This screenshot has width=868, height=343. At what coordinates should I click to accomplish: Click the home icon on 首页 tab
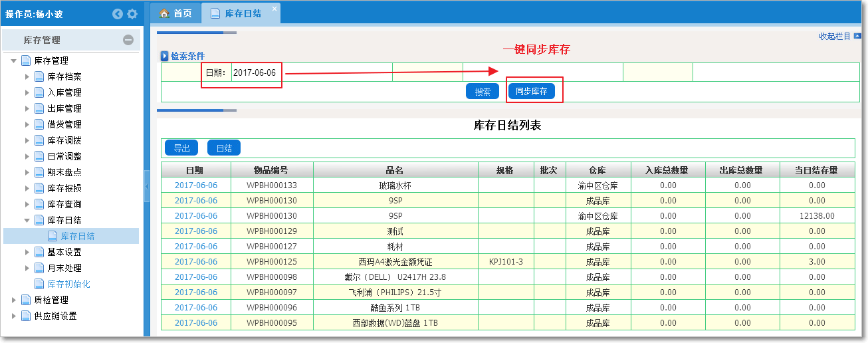[x=164, y=13]
